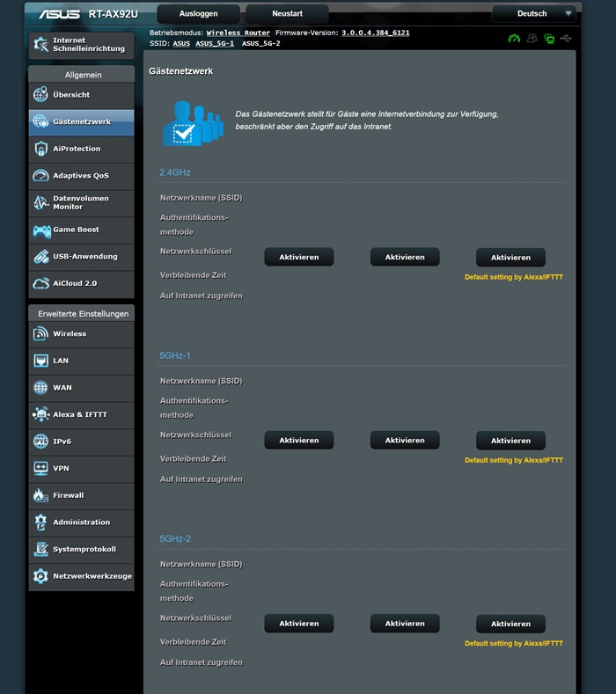Click the Wireless signal icon
The width and height of the screenshot is (616, 694).
(x=40, y=333)
